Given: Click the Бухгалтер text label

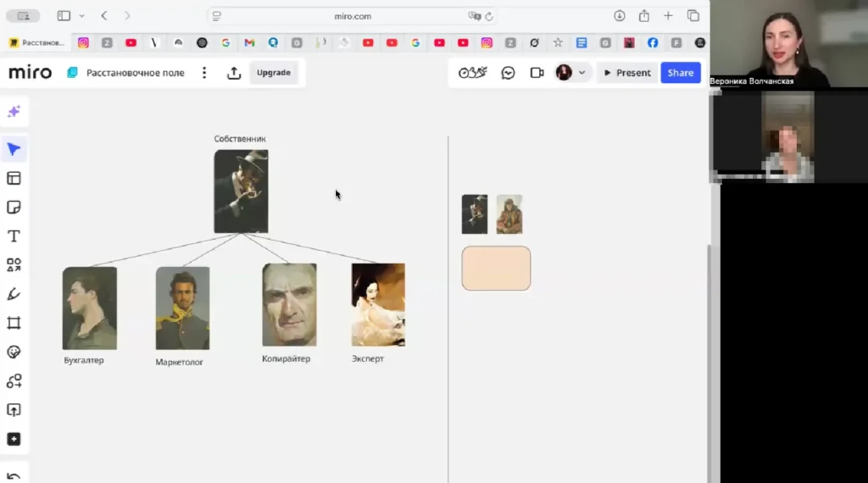Looking at the screenshot, I should [x=84, y=360].
